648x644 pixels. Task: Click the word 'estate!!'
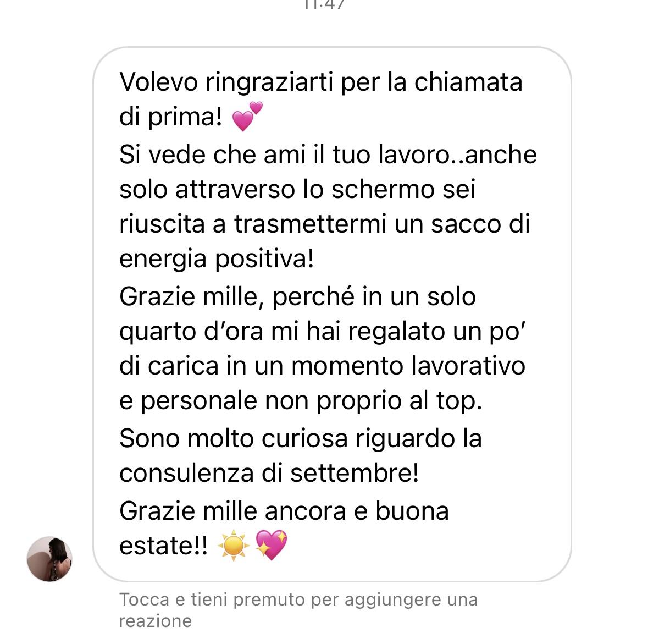(164, 546)
